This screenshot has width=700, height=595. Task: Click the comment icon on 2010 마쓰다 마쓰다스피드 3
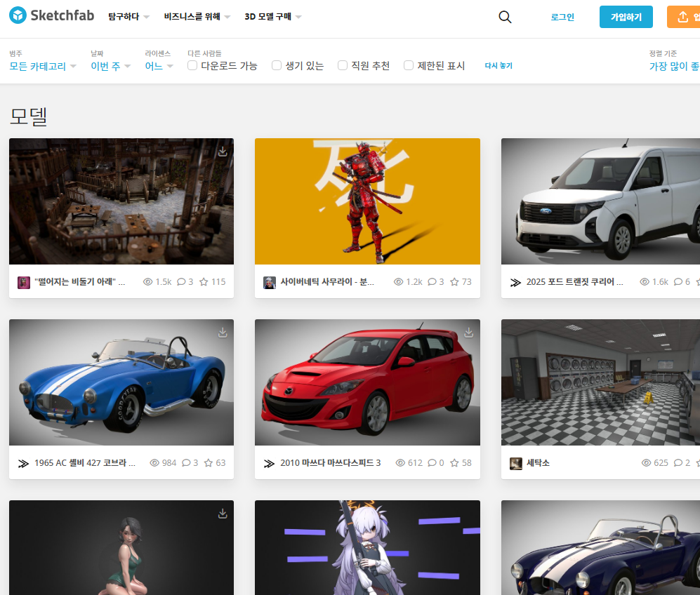coord(434,462)
